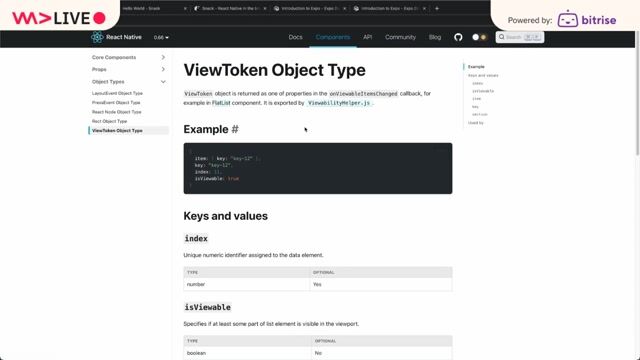The height and width of the screenshot is (360, 640).
Task: Expand the Props sidebar chevron
Action: 163,69
